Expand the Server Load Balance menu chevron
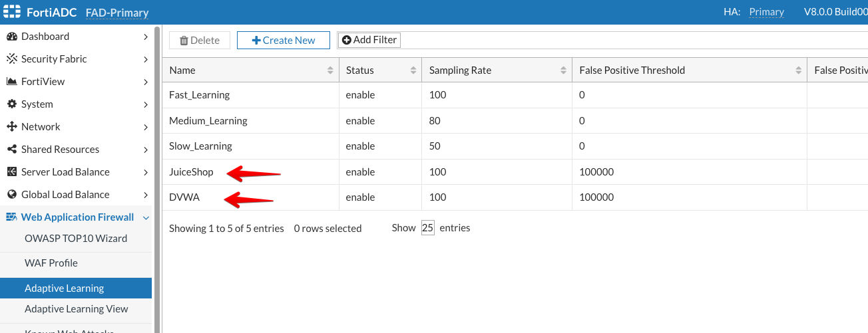 pyautogui.click(x=145, y=172)
